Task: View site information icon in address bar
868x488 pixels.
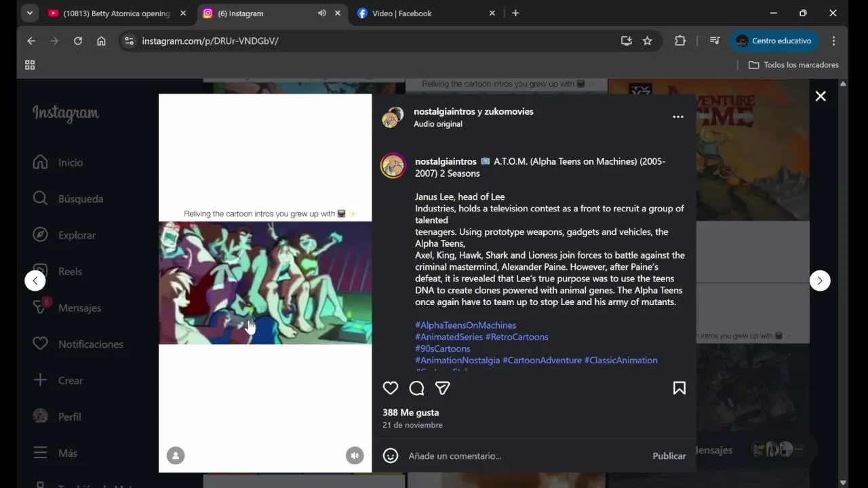Action: click(129, 41)
